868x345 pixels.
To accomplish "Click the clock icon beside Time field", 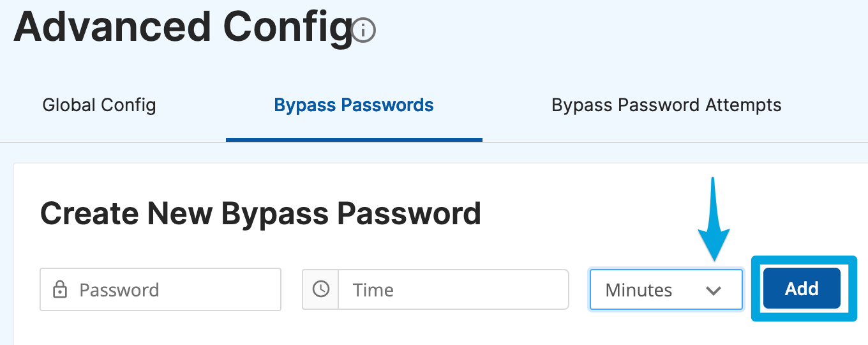I will point(320,289).
